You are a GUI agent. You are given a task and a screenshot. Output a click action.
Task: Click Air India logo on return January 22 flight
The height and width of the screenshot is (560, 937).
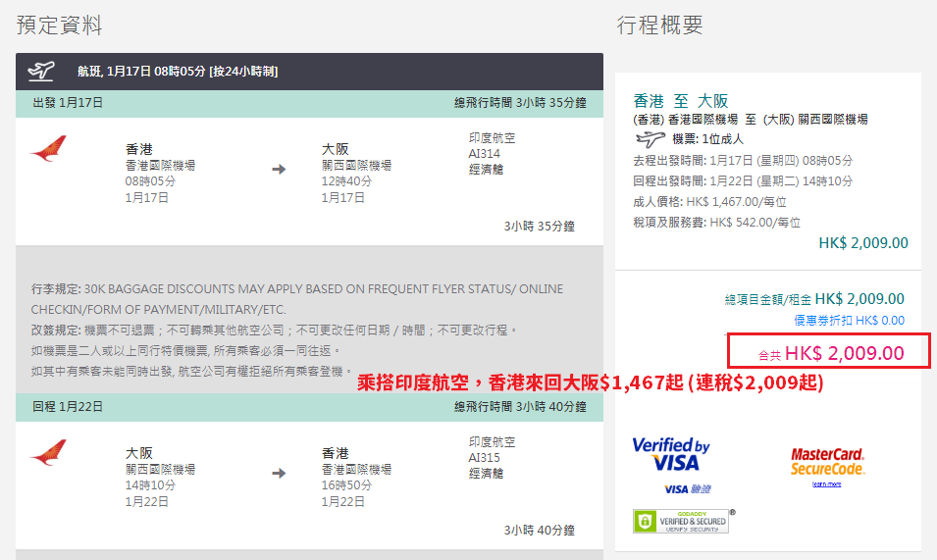[48, 452]
